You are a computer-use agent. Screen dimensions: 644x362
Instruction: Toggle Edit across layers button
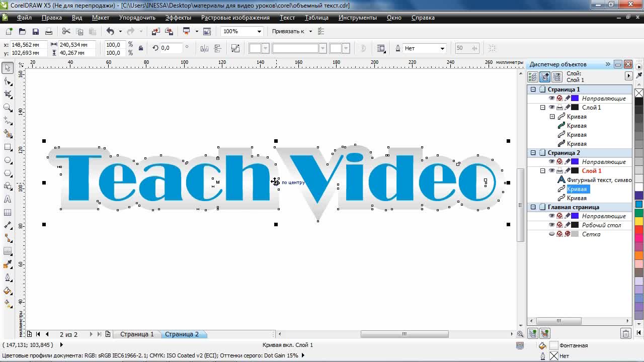click(x=544, y=77)
